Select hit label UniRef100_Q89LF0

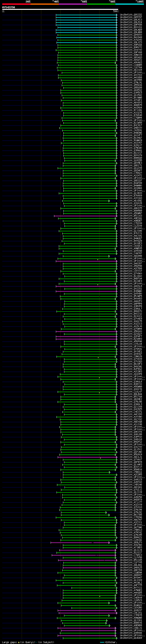[131, 543]
